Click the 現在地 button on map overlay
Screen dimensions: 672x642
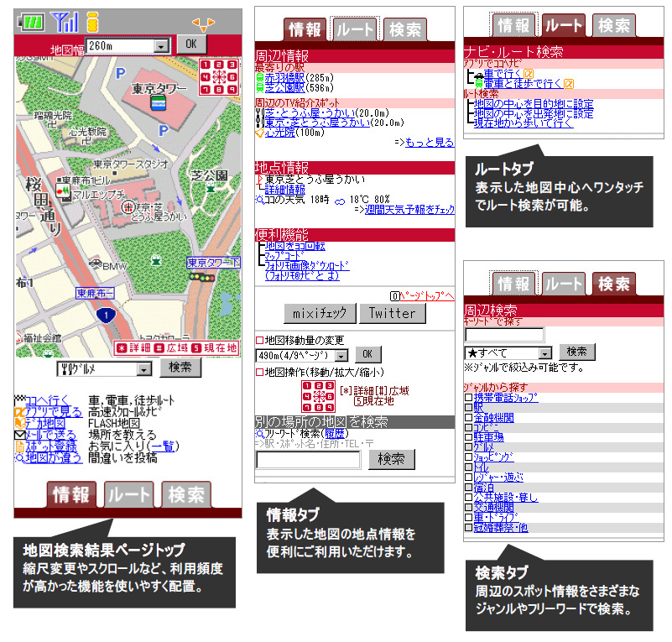214,348
